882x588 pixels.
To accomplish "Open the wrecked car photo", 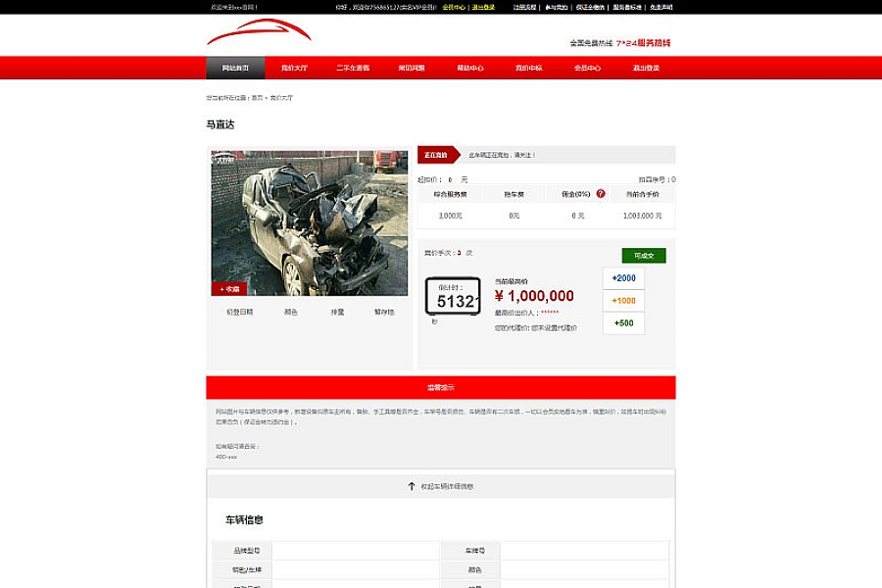I will pos(310,222).
